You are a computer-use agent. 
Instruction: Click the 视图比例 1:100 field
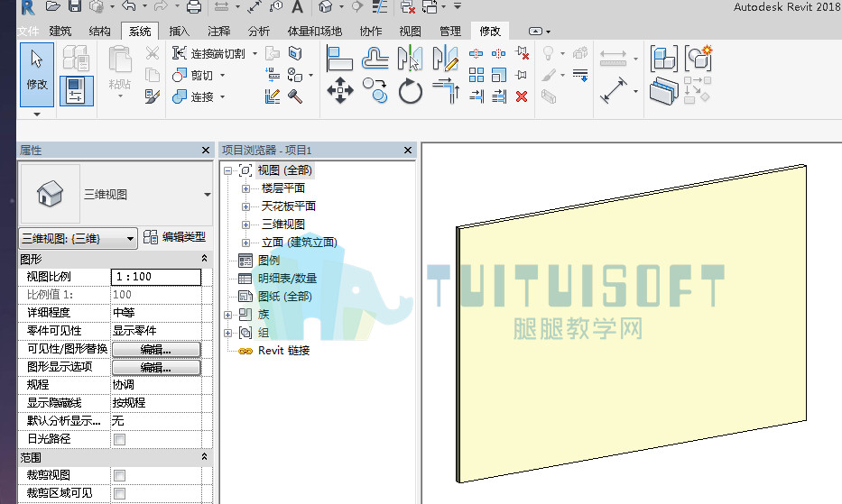coord(156,277)
